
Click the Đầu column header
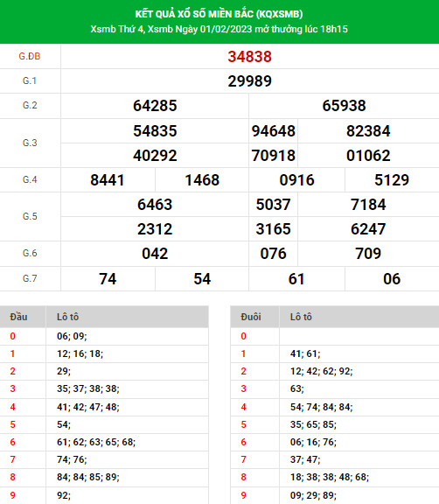(18, 317)
